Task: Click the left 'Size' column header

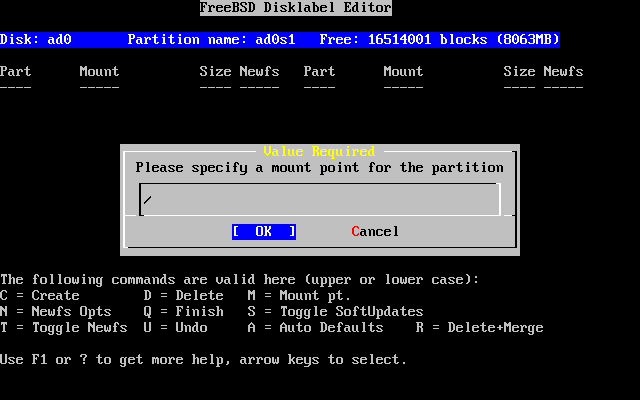Action: point(216,72)
